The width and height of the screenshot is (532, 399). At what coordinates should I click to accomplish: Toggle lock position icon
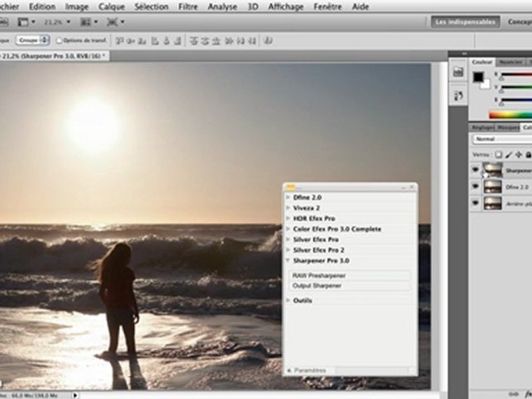[519, 155]
